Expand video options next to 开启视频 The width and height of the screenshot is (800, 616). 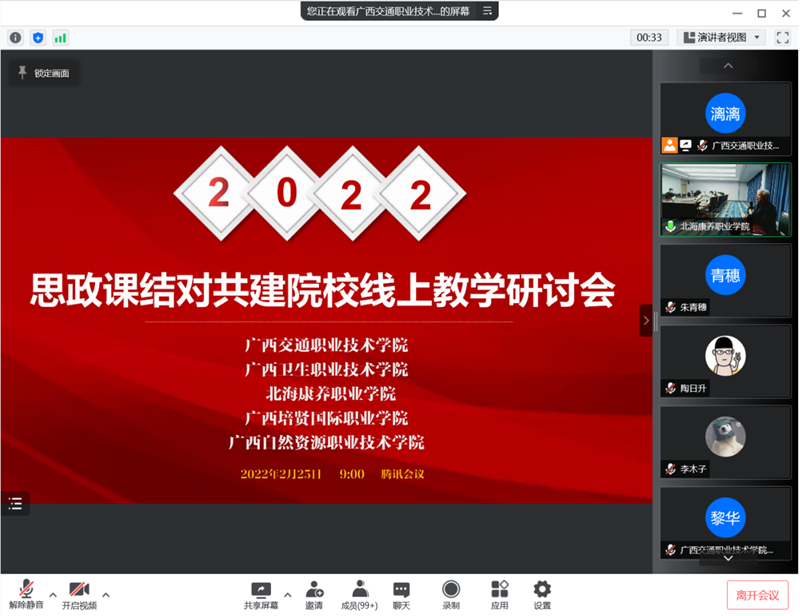coord(106,595)
